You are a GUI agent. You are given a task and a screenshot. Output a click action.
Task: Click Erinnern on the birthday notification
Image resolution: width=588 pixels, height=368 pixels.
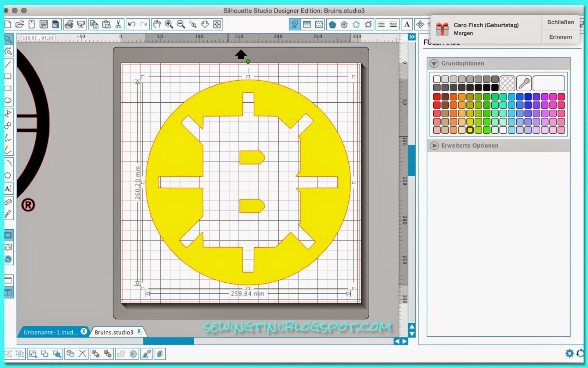[560, 37]
